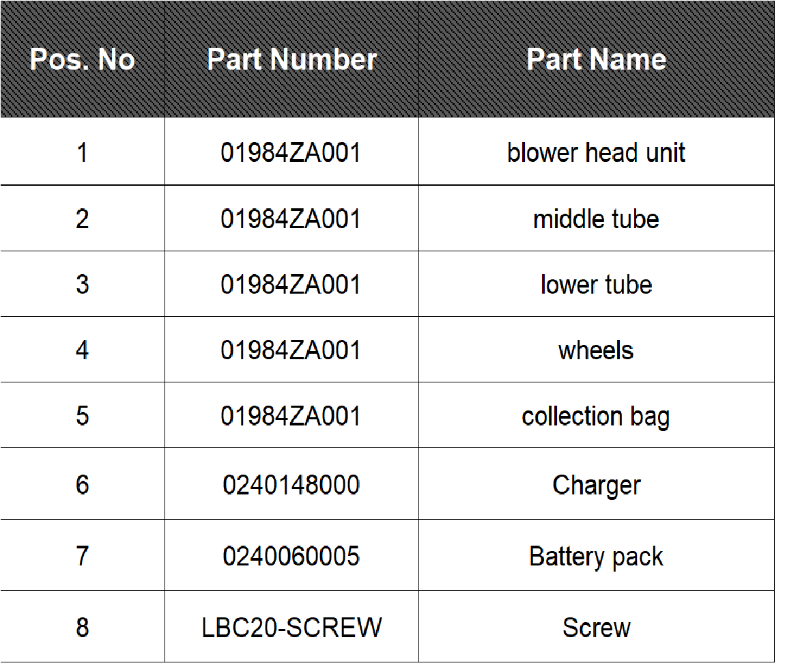The width and height of the screenshot is (785, 672).
Task: Select the Part Number column header
Action: pos(292,59)
